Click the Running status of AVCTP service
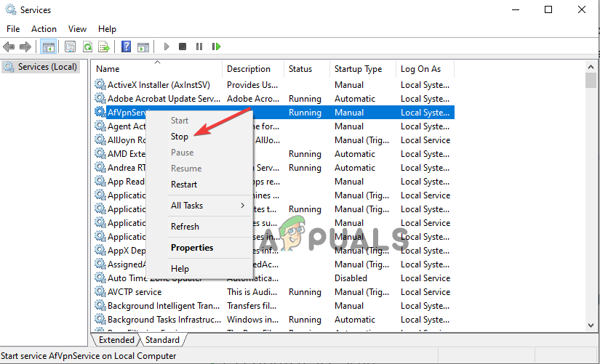This screenshot has width=600, height=364. click(305, 292)
